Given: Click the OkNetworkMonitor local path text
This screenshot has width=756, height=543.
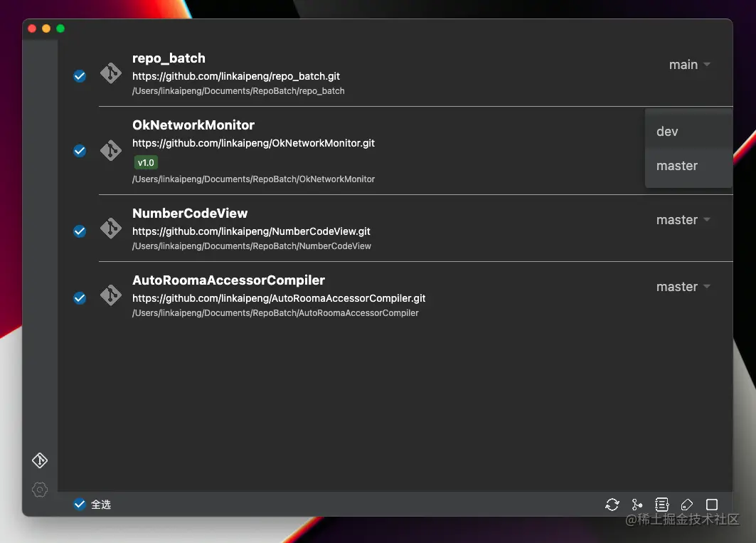Looking at the screenshot, I should tap(253, 179).
